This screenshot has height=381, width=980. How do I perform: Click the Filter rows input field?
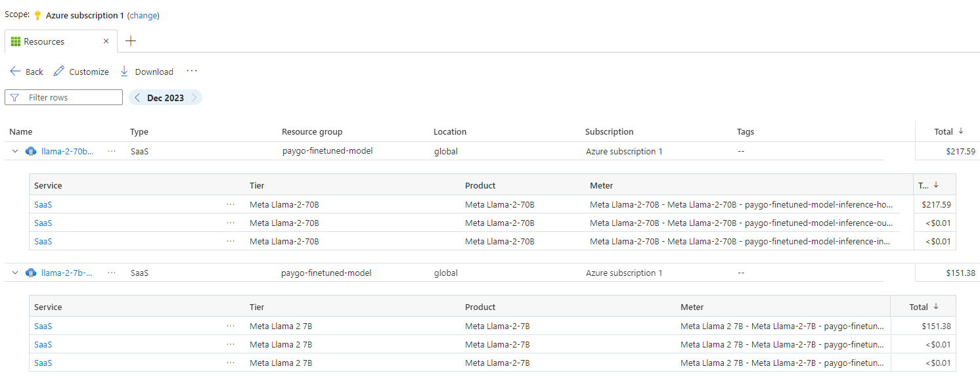click(x=72, y=98)
